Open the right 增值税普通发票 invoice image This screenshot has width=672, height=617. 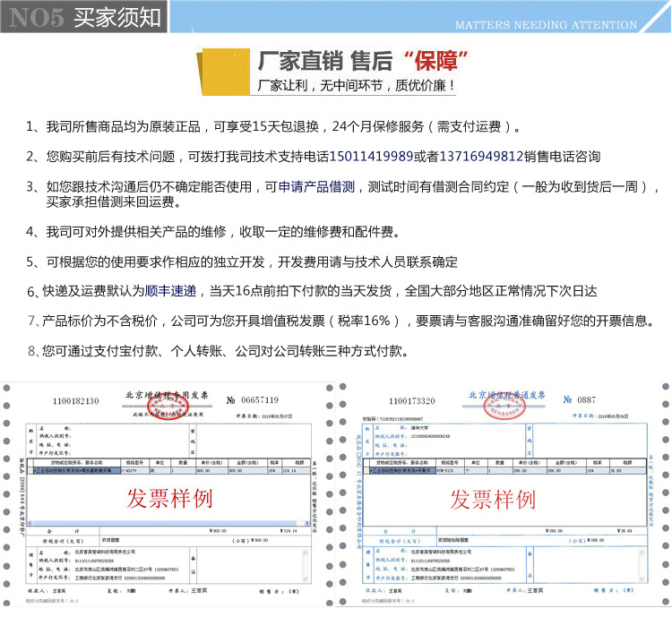[x=504, y=493]
